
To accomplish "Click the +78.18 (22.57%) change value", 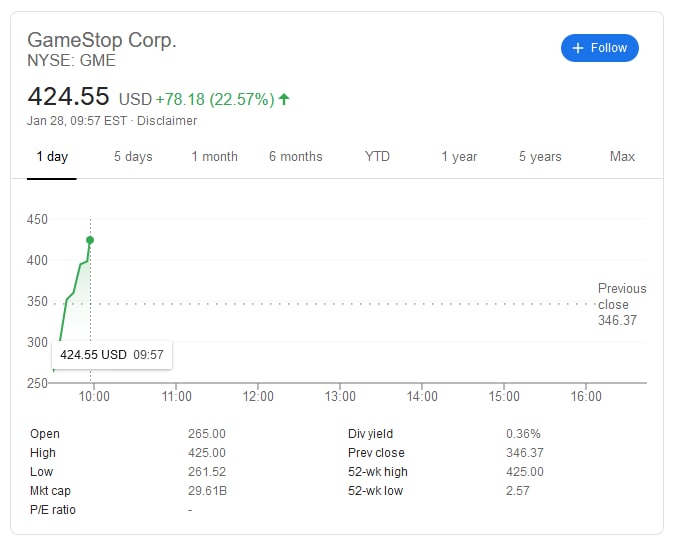I will click(215, 99).
